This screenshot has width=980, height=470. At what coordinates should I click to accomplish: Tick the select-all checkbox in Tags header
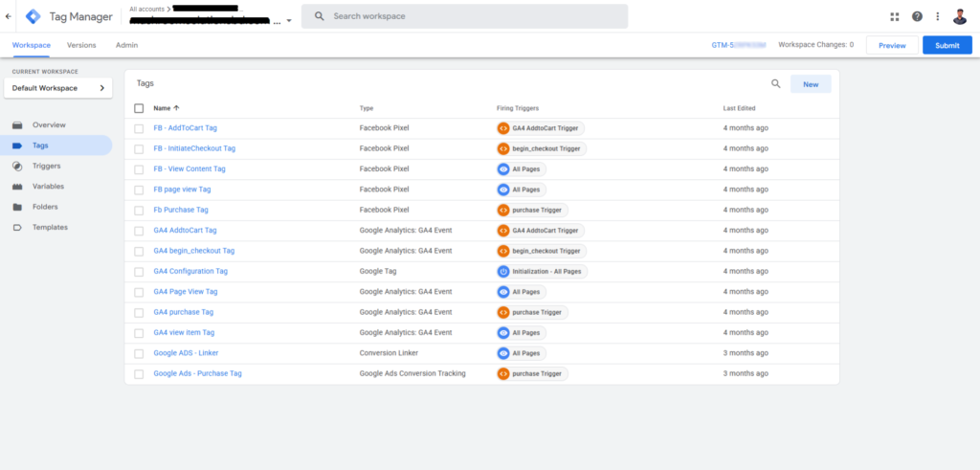click(x=139, y=108)
